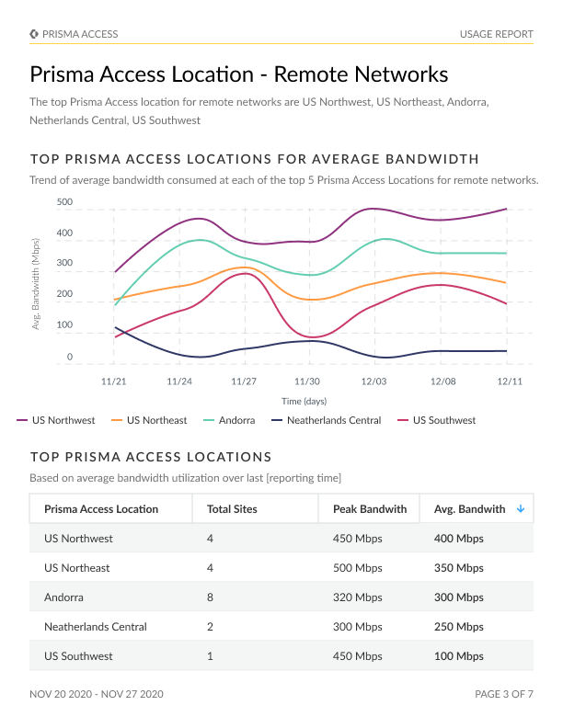Click the 12/08 x-axis date label
The width and height of the screenshot is (563, 728).
(443, 381)
